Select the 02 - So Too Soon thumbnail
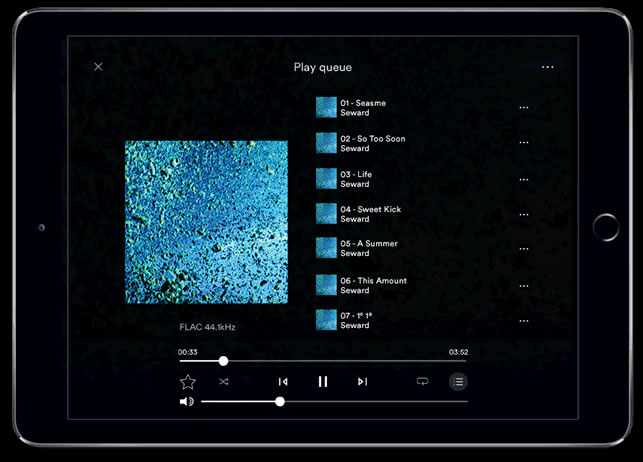643x462 pixels. coord(326,143)
